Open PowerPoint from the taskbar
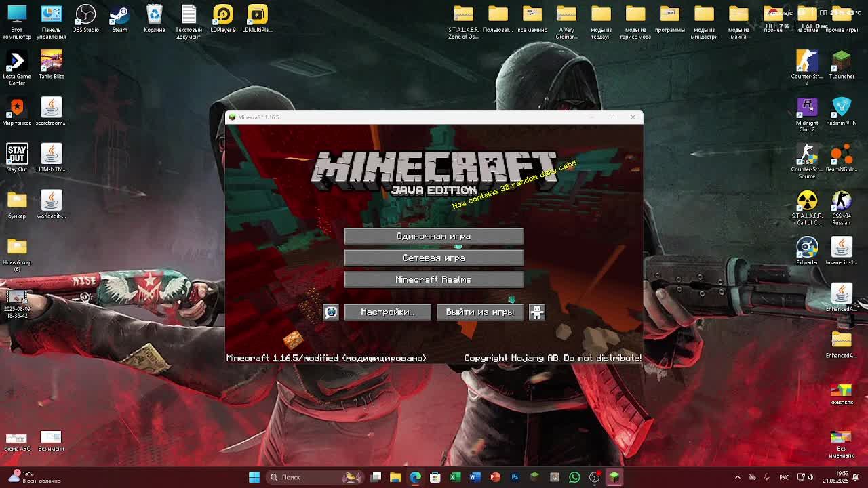This screenshot has height=488, width=868. point(495,477)
